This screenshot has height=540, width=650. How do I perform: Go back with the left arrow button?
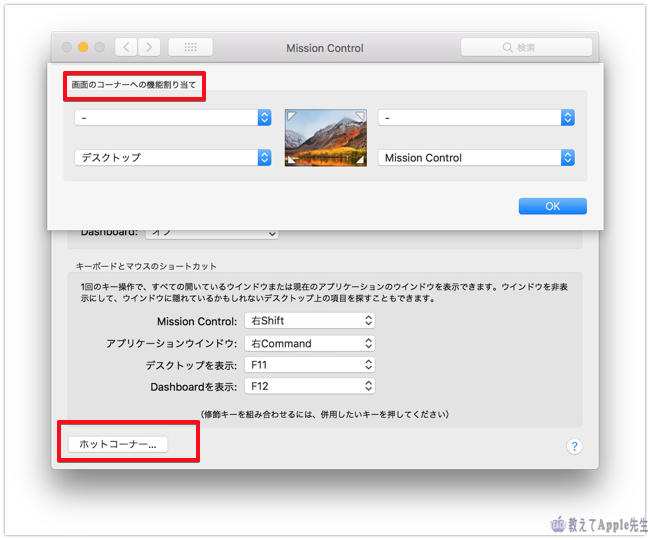point(126,47)
